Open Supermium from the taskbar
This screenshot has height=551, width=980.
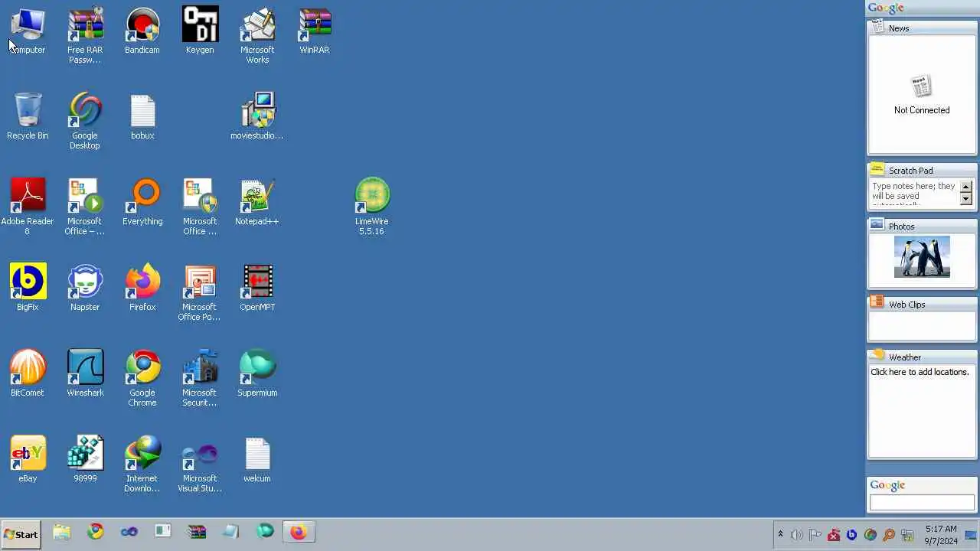tap(265, 532)
